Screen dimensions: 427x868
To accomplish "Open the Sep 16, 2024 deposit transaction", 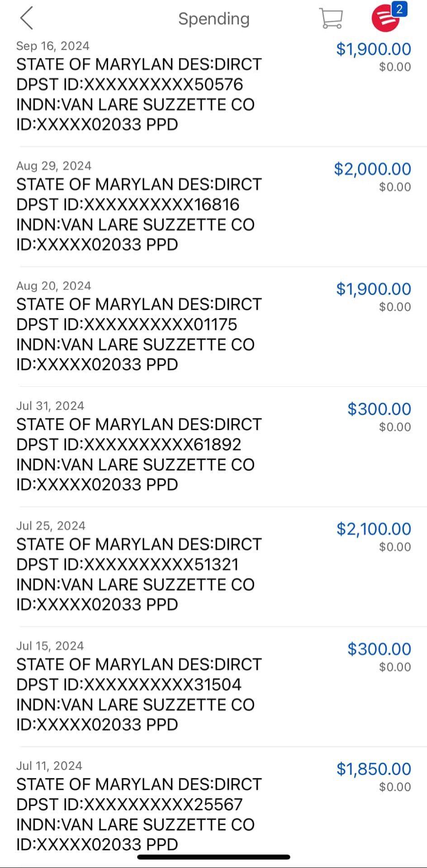I will pyautogui.click(x=138, y=94).
